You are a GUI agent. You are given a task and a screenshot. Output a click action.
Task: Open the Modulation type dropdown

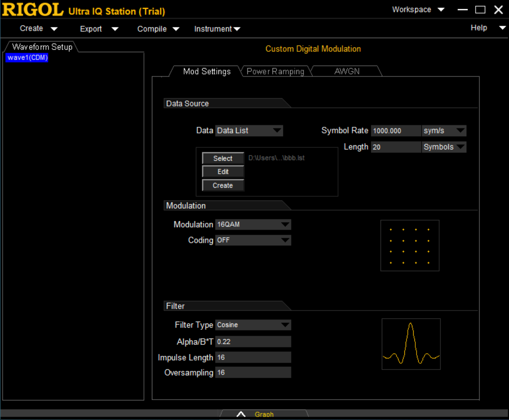tap(253, 225)
